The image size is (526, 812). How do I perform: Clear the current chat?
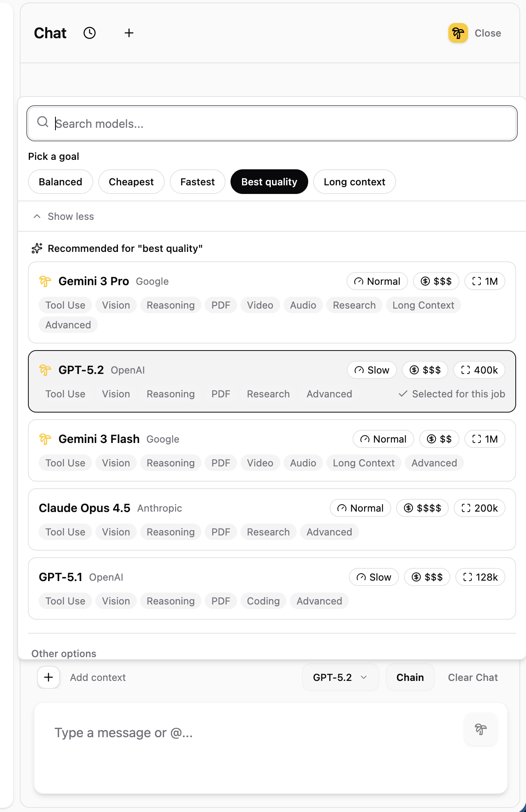tap(473, 677)
